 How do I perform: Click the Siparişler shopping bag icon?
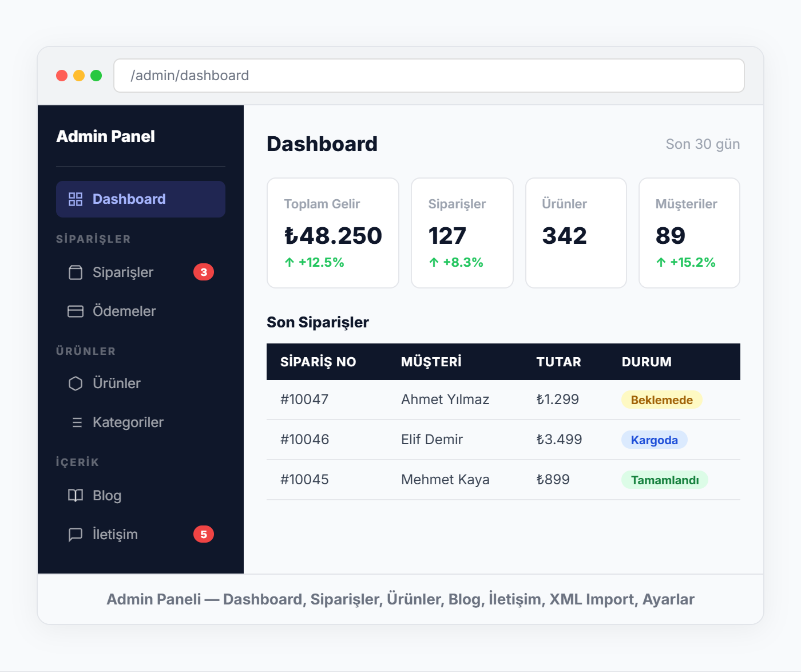coord(76,272)
